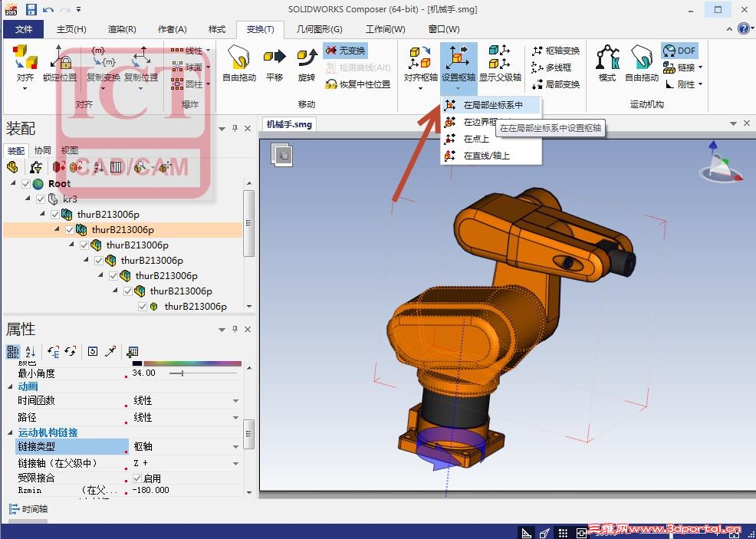Switch to 主页(H) ribbon tab
Viewport: 756px width, 539px height.
pos(71,29)
